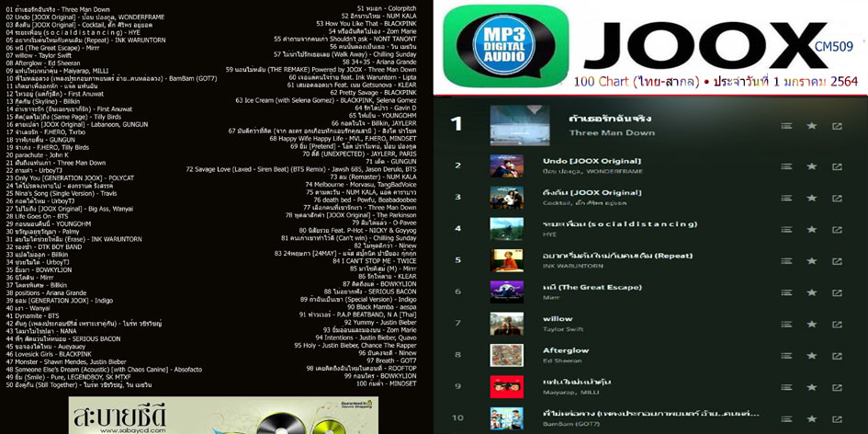Click the list icon on the (Repeat) INK WARUNTORN row
This screenshot has height=434, width=868.
pos(786,261)
